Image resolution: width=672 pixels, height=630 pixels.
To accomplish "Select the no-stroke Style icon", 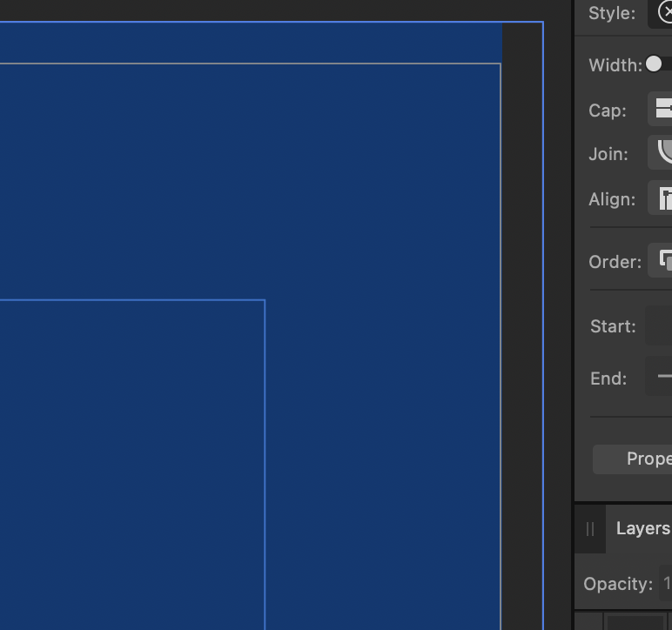I will click(x=664, y=13).
